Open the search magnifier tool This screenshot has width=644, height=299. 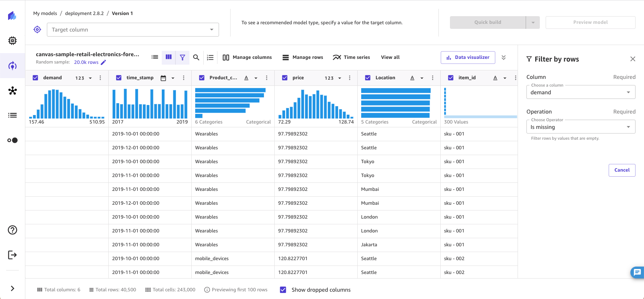(x=196, y=57)
